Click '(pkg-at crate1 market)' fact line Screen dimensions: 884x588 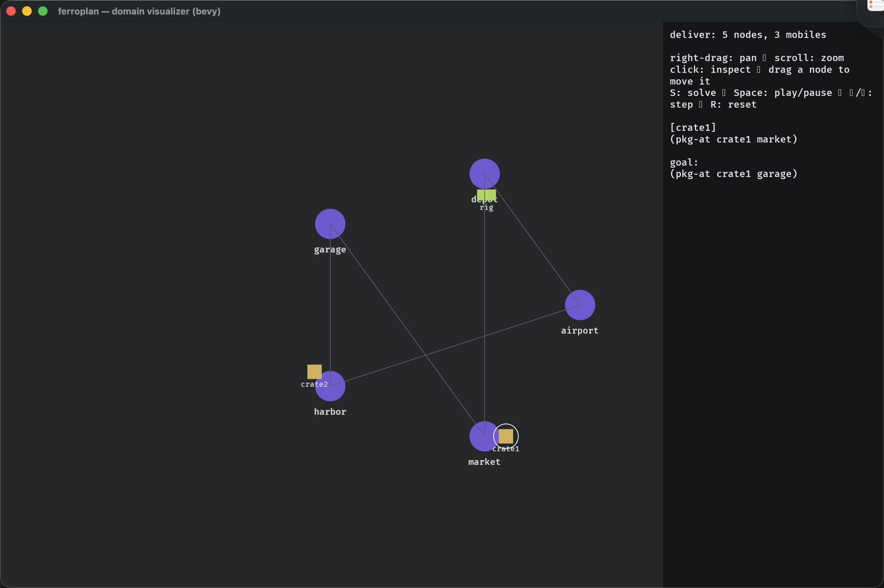pos(733,139)
